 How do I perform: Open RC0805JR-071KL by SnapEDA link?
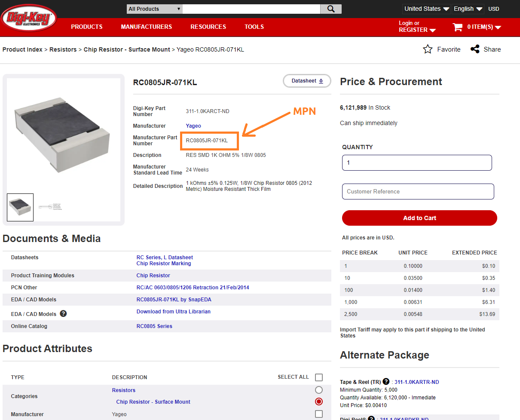click(x=174, y=300)
